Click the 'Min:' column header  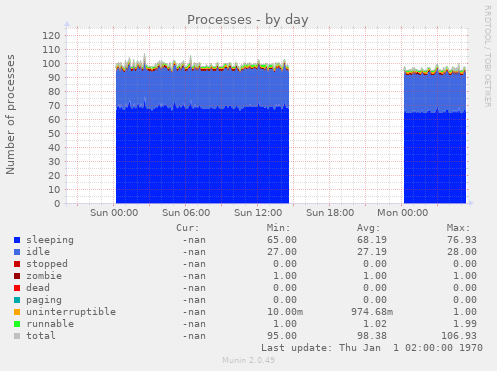278,228
